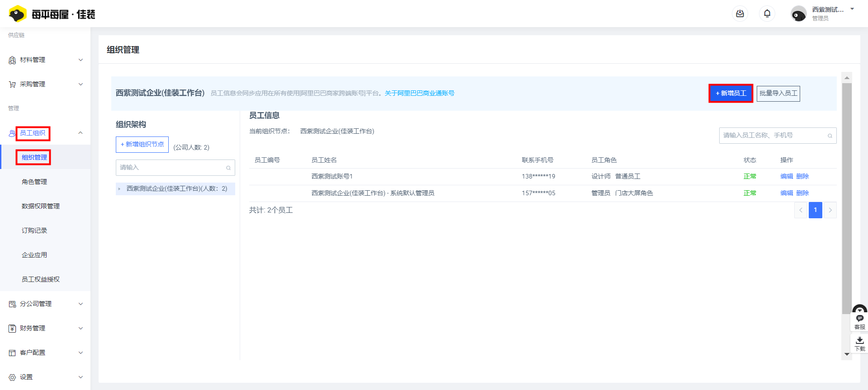Click the 员工姓名 column header
Viewport: 868px width, 390px height.
(324, 160)
